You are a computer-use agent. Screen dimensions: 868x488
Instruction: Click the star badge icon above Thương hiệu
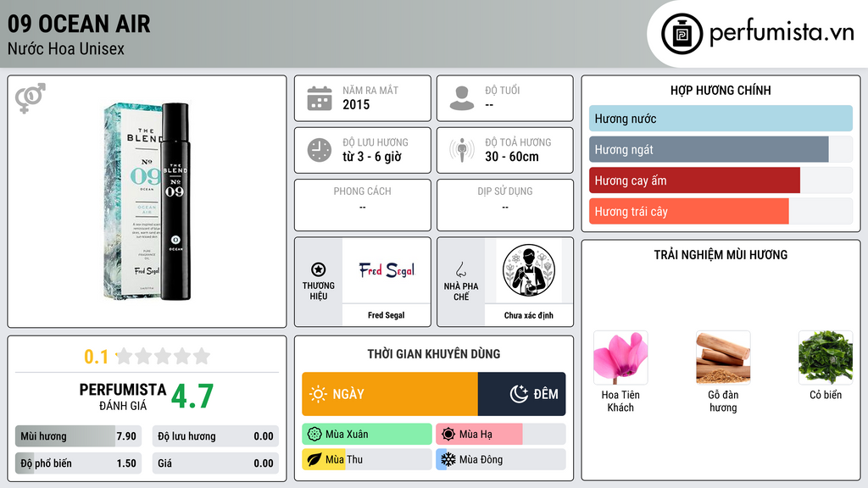[319, 269]
